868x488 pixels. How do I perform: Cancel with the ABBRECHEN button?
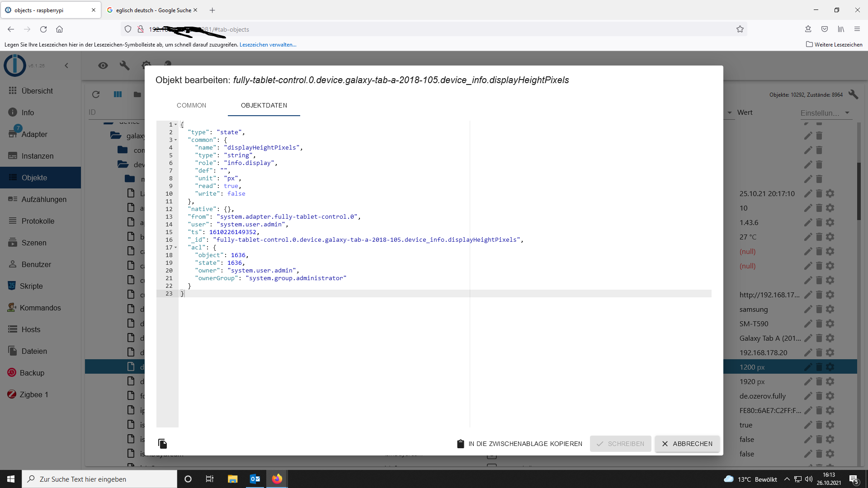pos(687,444)
